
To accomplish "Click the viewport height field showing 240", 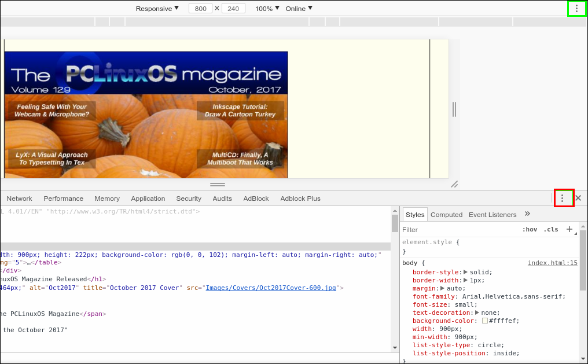I will [233, 8].
